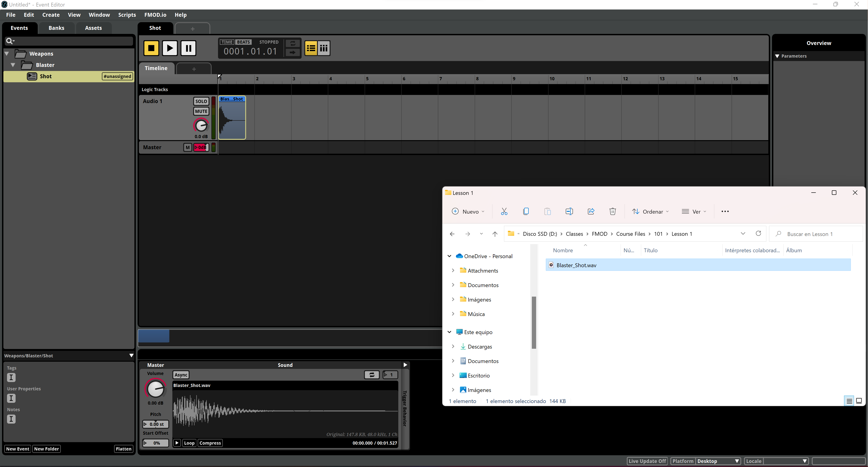
Task: Click the Stop transport button
Action: pyautogui.click(x=151, y=48)
